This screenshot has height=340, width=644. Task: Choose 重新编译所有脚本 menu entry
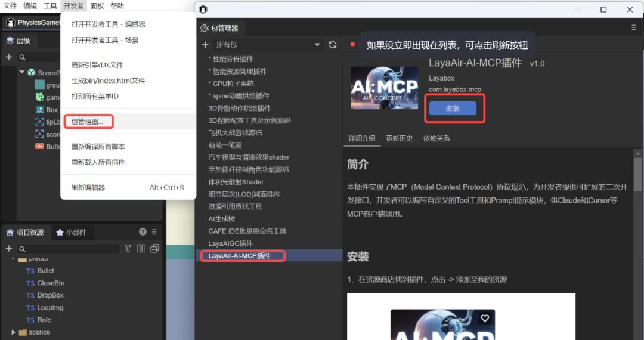click(x=128, y=147)
